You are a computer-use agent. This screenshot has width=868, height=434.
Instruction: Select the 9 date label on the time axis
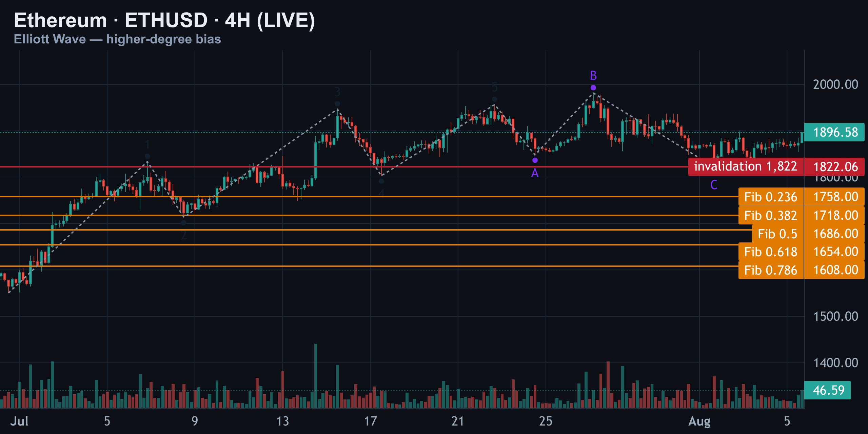(195, 421)
